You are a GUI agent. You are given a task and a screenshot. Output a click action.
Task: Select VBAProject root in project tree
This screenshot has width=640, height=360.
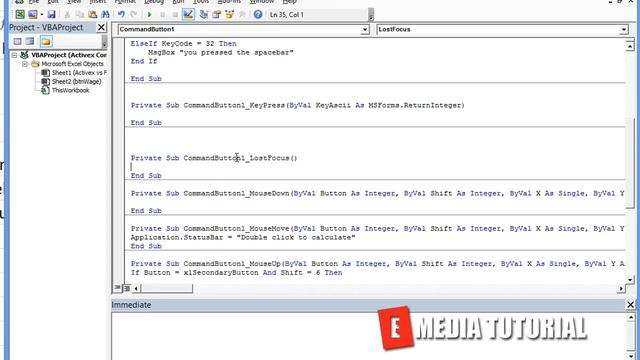(69, 55)
